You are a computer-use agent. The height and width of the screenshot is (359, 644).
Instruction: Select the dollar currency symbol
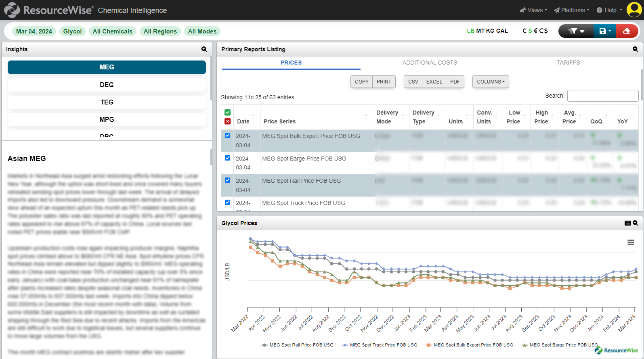click(x=530, y=31)
